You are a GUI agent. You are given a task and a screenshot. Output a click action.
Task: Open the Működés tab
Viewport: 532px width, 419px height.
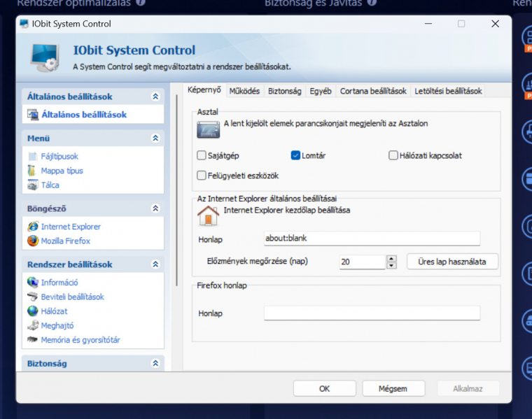click(244, 91)
